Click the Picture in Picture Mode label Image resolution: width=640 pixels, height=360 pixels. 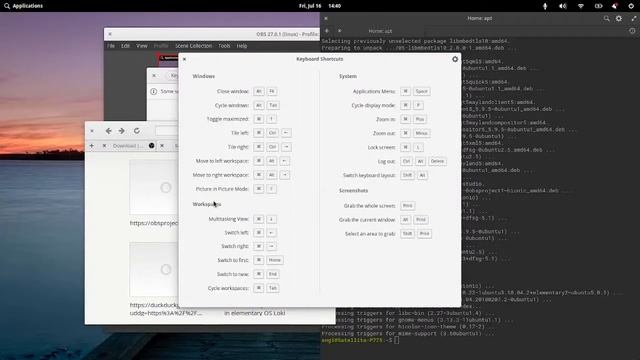[x=222, y=189]
